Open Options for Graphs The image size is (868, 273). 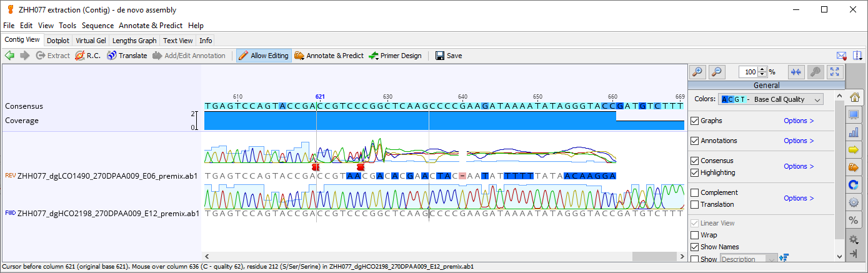click(x=799, y=121)
